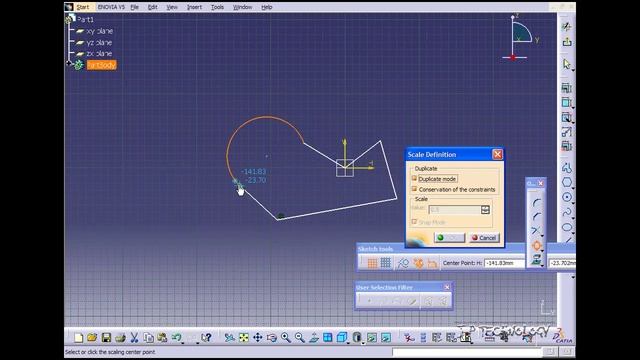The width and height of the screenshot is (640, 360).
Task: Open the File menu
Action: (135, 7)
